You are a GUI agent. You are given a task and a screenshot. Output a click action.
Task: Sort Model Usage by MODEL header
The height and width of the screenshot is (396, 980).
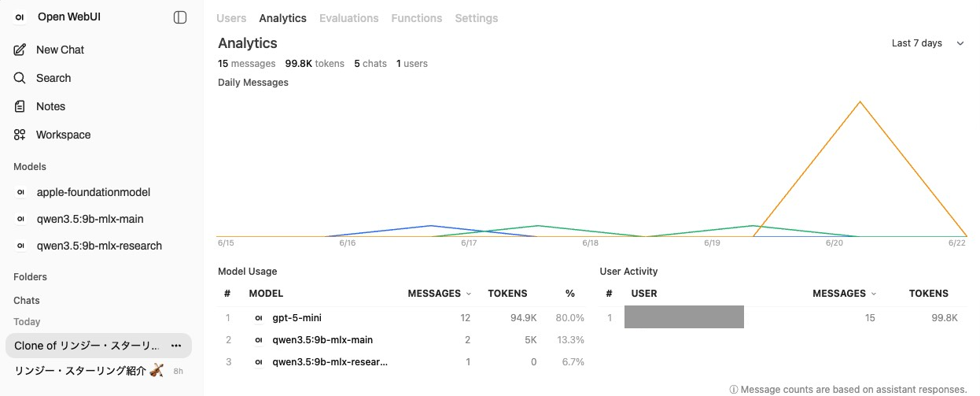tap(266, 293)
